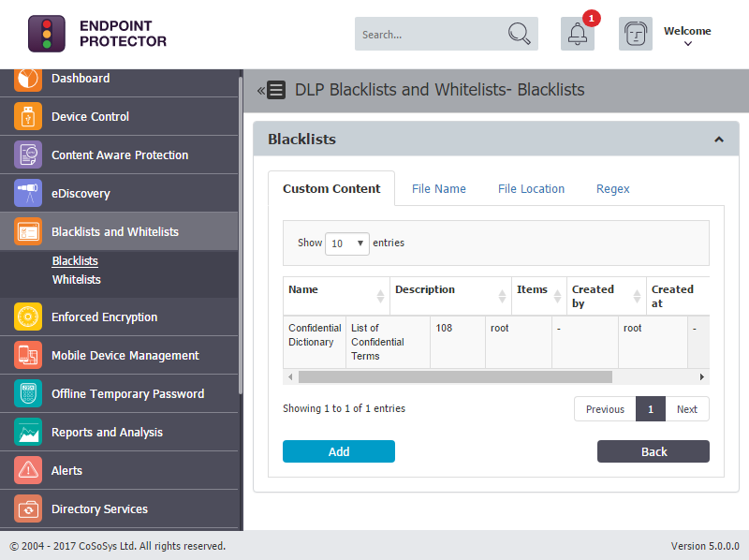749x560 pixels.
Task: Open Mobile Device Management menu item
Action: click(x=119, y=355)
